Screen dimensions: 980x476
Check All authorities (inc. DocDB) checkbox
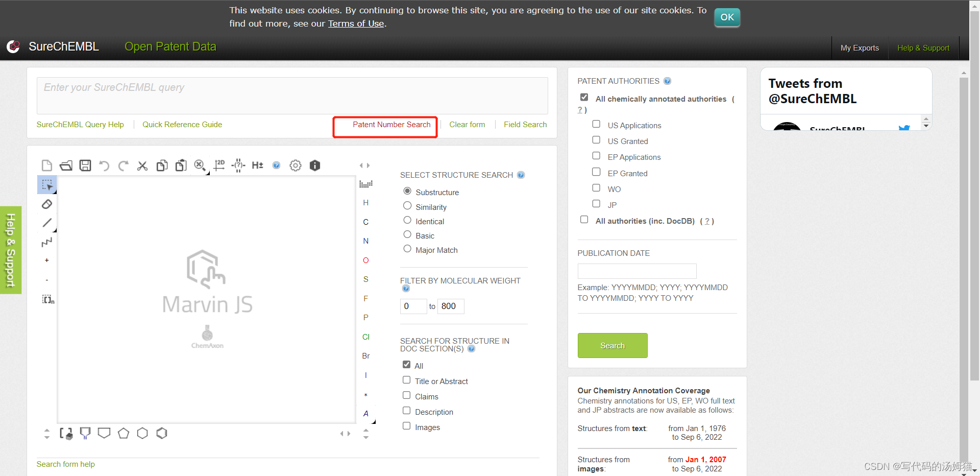584,220
